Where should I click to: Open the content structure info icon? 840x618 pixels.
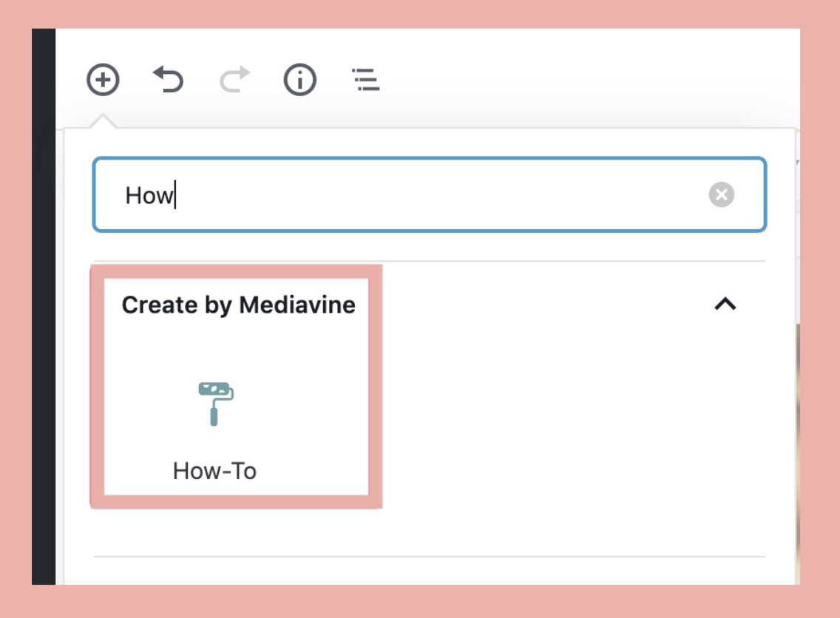pyautogui.click(x=300, y=79)
